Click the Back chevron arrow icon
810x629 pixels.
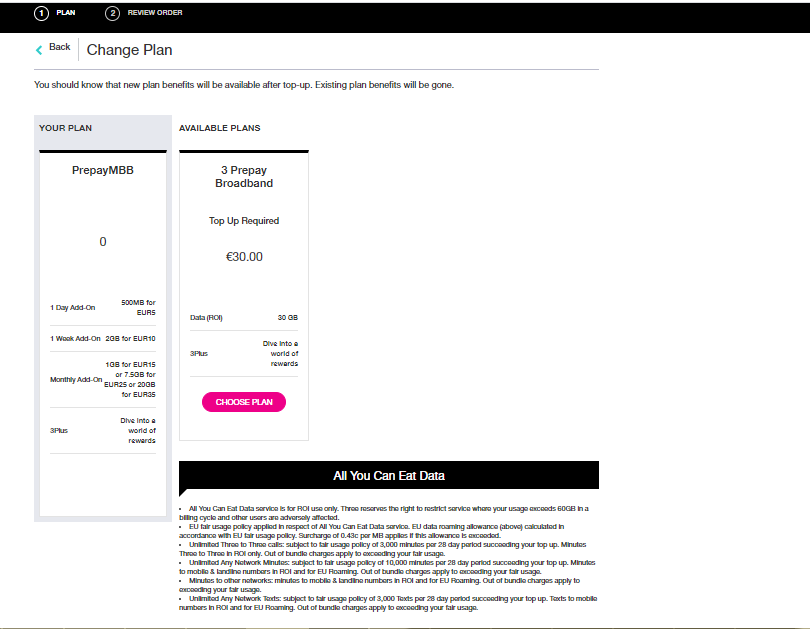click(39, 49)
